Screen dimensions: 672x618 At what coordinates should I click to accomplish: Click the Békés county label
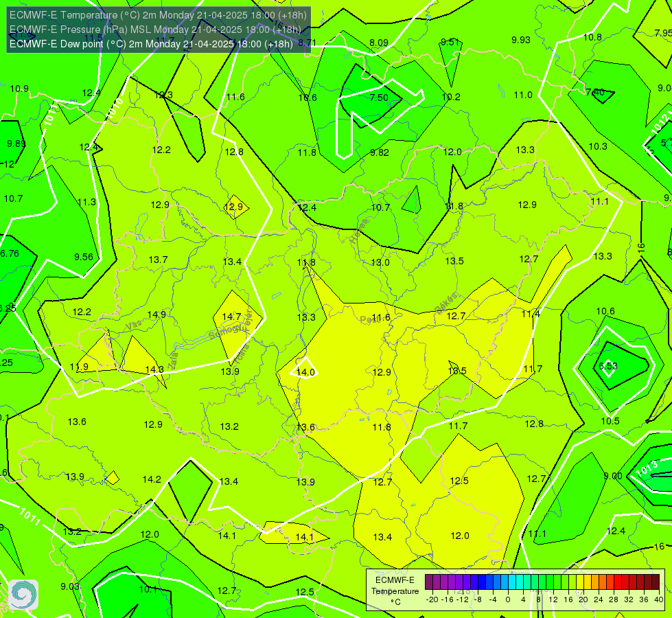446,304
